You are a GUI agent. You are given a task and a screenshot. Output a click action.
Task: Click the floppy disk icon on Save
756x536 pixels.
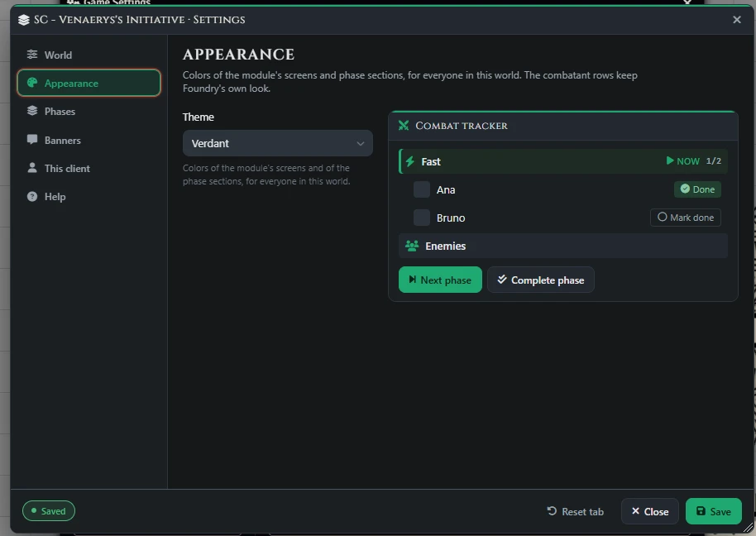click(x=701, y=511)
